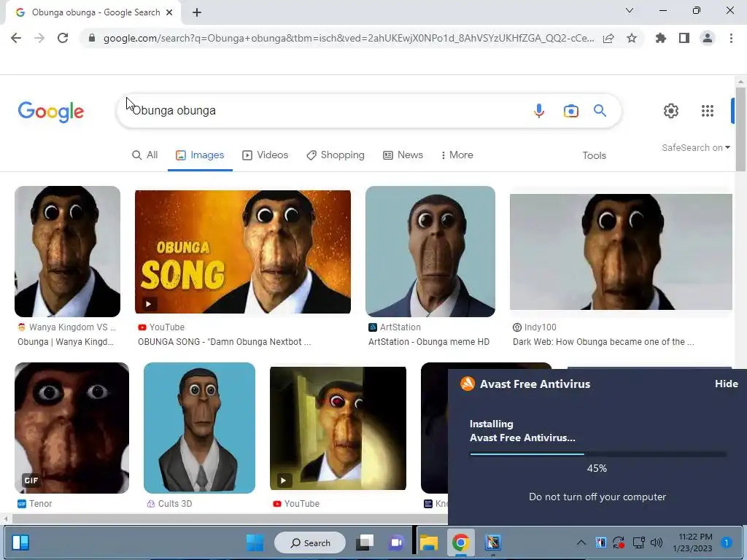Hide the Avast installer popup
Screen dimensions: 747x560
[x=726, y=384]
